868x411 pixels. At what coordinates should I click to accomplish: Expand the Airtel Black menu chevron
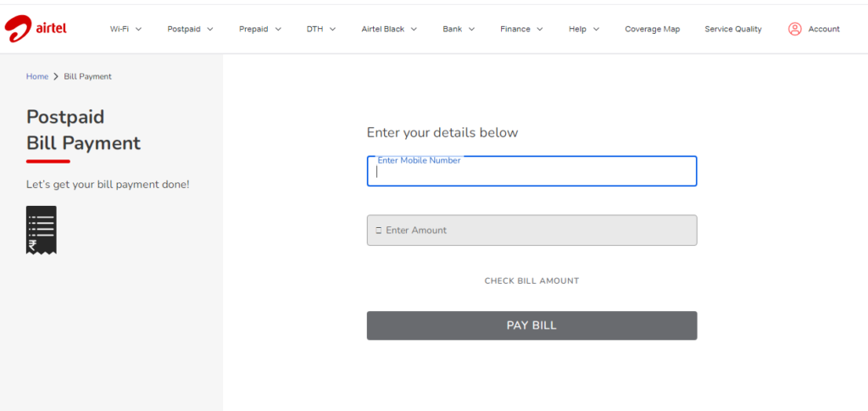tap(414, 30)
